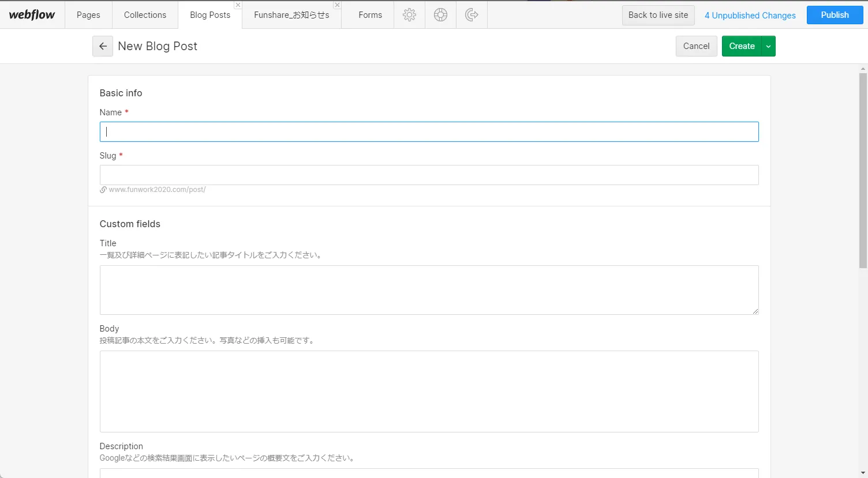Close the Funshare_お知らせ tab

pos(337,5)
